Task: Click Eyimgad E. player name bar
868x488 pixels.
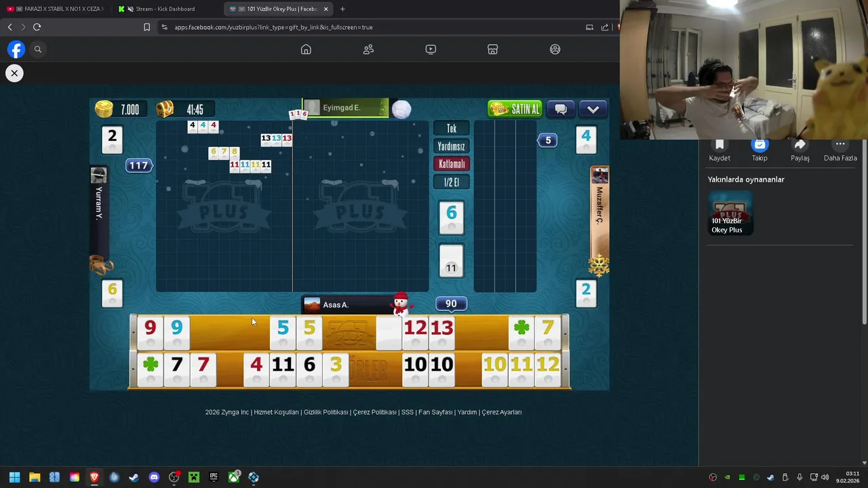Action: 345,108
